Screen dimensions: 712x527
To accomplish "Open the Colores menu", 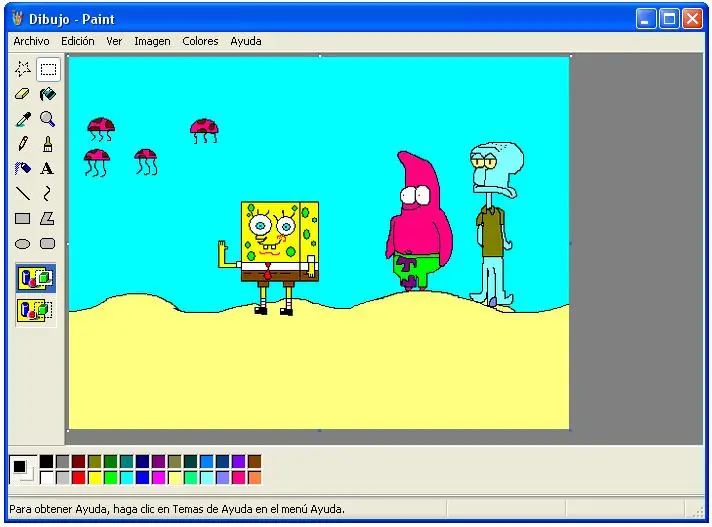I will coord(200,41).
